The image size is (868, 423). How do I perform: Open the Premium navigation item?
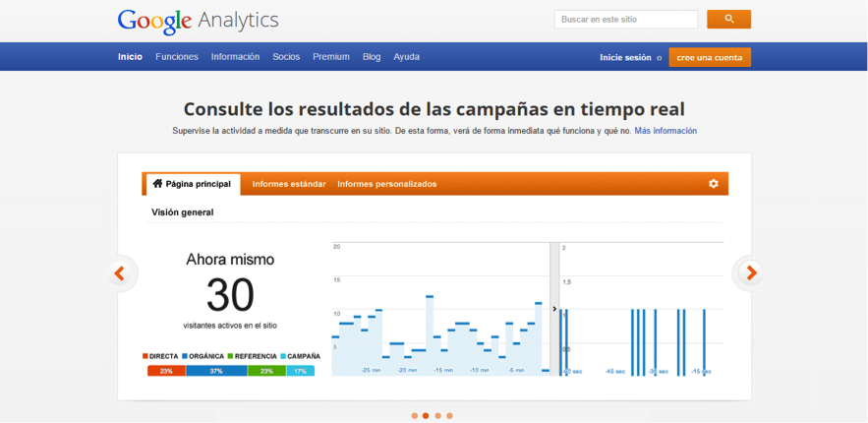[331, 57]
